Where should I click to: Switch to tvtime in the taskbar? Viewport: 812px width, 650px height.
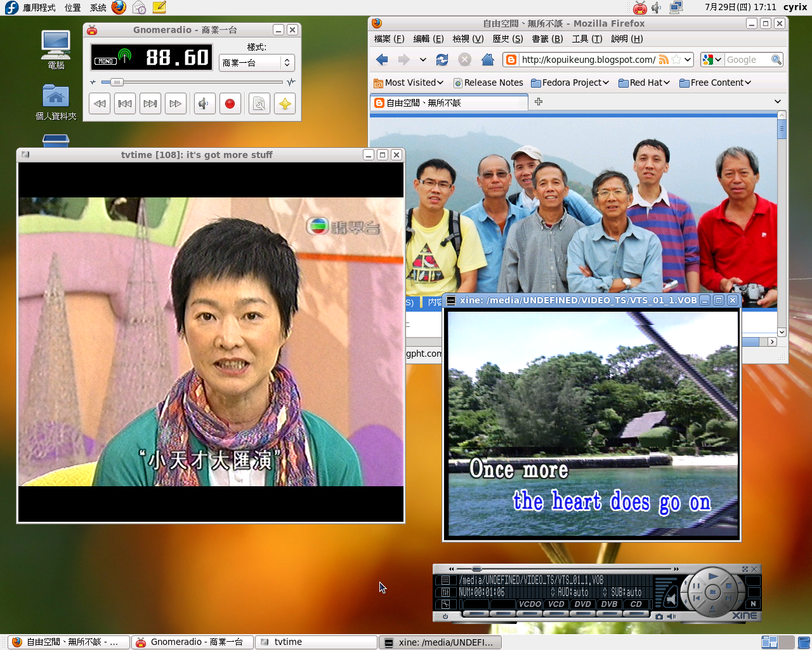(316, 642)
